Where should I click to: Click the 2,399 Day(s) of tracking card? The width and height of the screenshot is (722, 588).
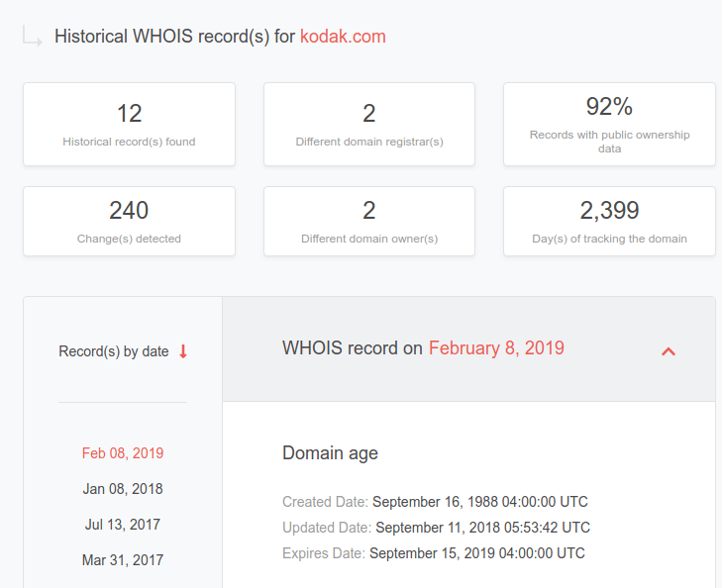pos(609,222)
